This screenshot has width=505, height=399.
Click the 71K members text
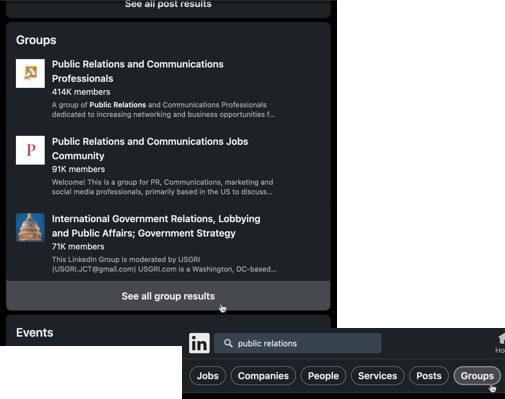78,247
